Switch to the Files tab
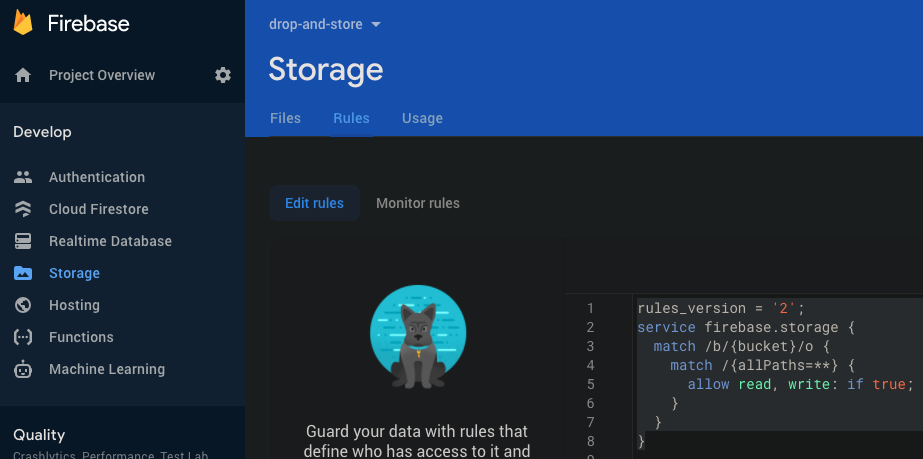 coord(285,118)
